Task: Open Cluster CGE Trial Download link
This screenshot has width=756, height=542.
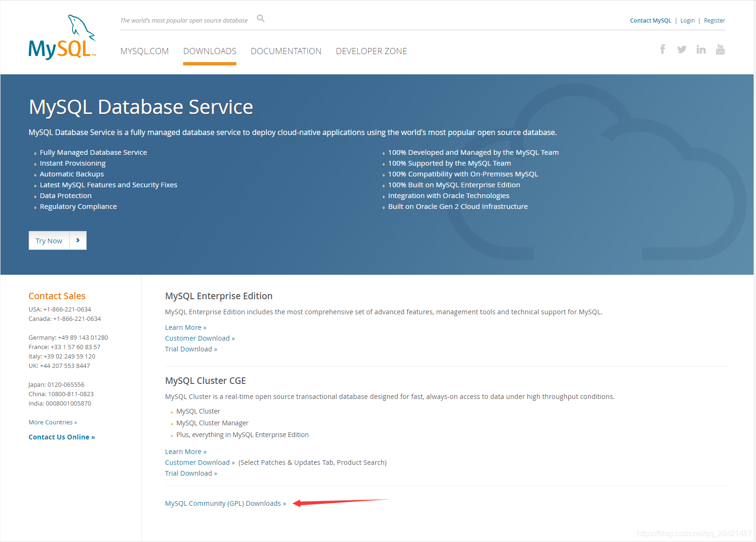Action: point(191,473)
